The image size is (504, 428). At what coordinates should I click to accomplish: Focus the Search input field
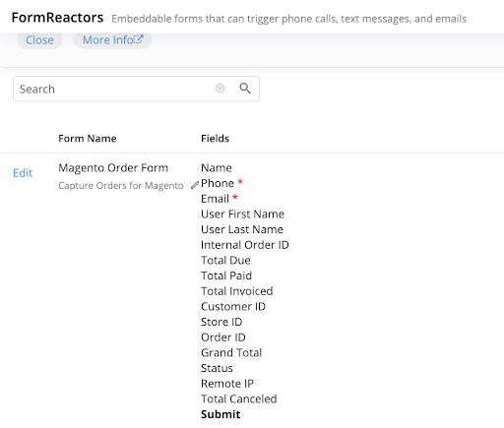pos(115,89)
